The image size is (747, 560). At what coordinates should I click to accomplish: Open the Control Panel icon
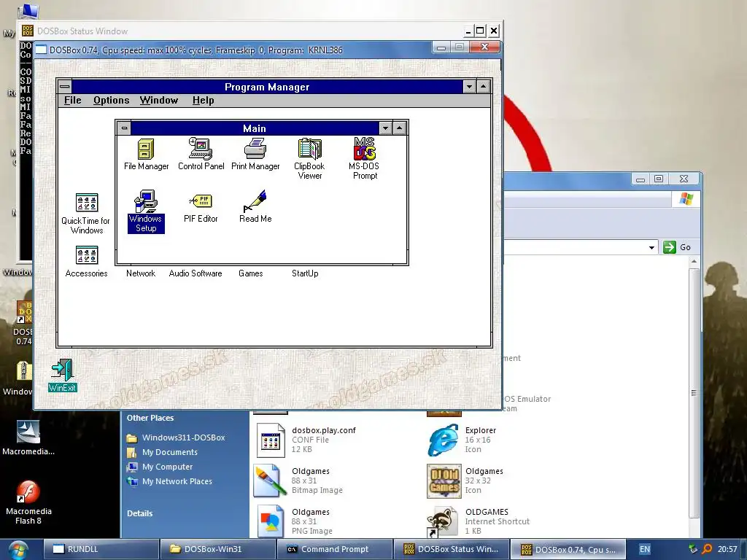(x=201, y=154)
